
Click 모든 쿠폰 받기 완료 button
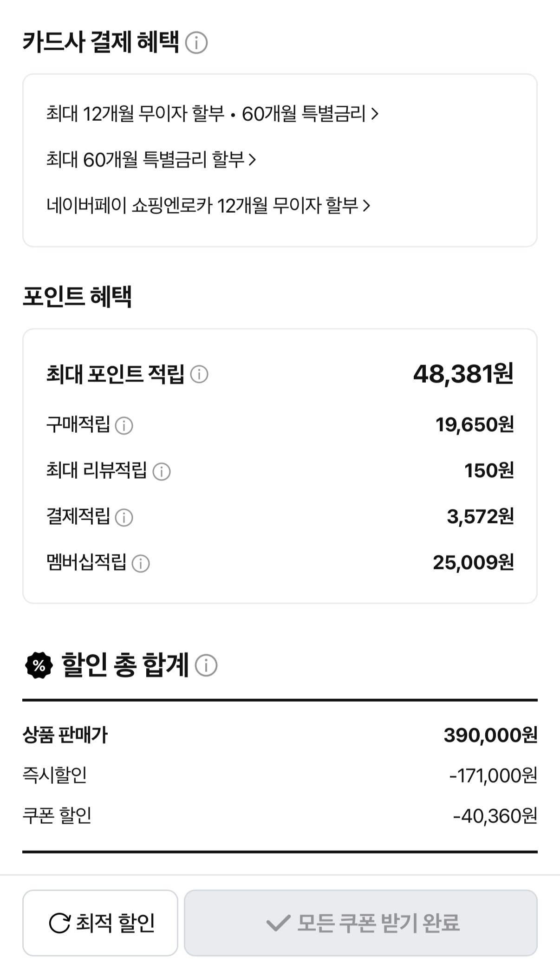361,923
